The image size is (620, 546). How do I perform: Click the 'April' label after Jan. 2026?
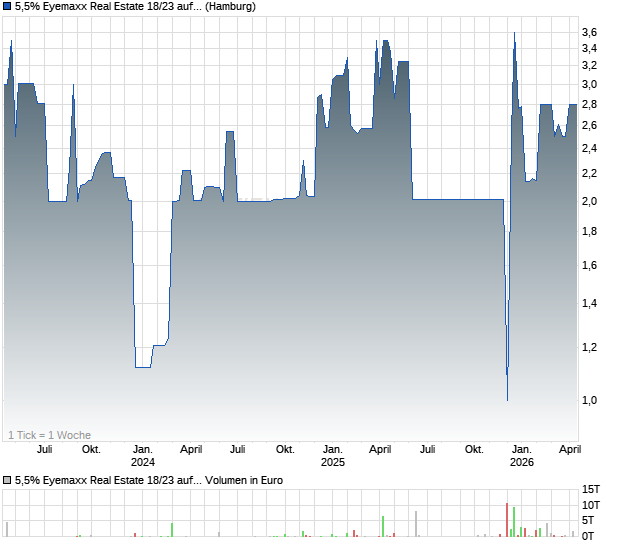pos(570,450)
